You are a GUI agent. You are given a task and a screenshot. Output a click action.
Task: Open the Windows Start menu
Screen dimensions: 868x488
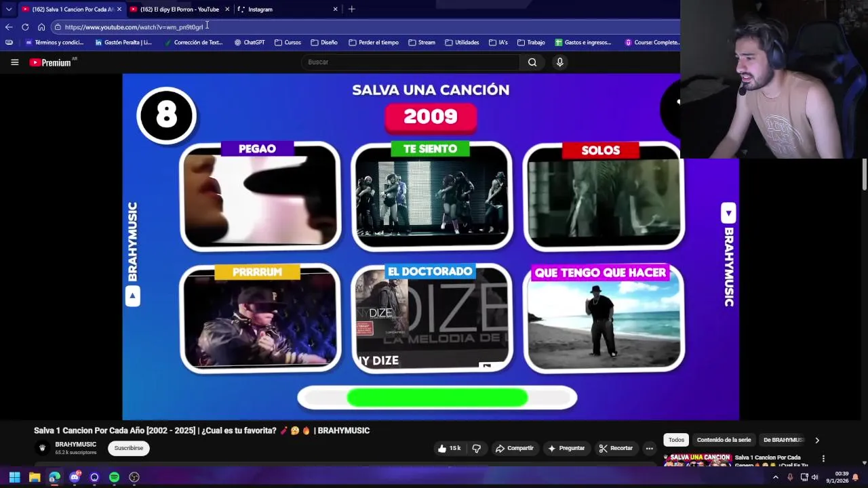click(14, 477)
